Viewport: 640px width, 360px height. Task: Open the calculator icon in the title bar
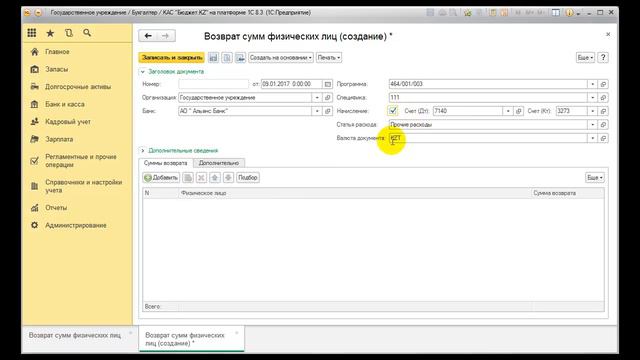click(x=493, y=13)
